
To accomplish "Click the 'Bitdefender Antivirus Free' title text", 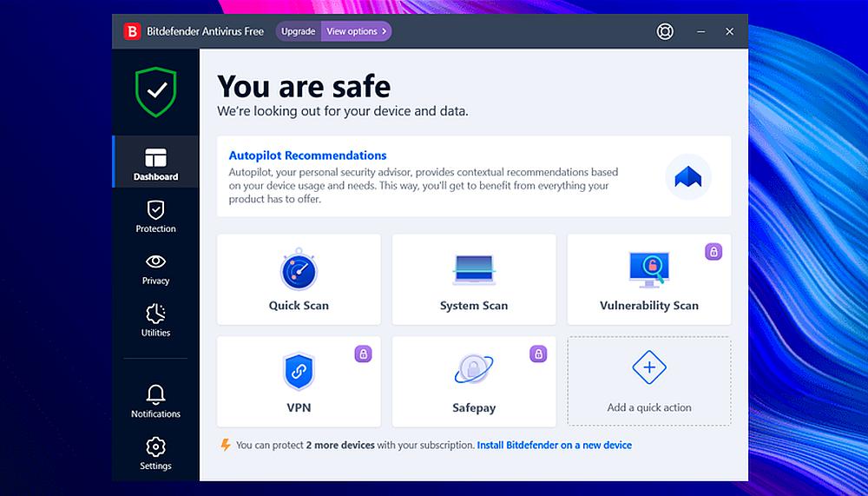I will 205,31.
